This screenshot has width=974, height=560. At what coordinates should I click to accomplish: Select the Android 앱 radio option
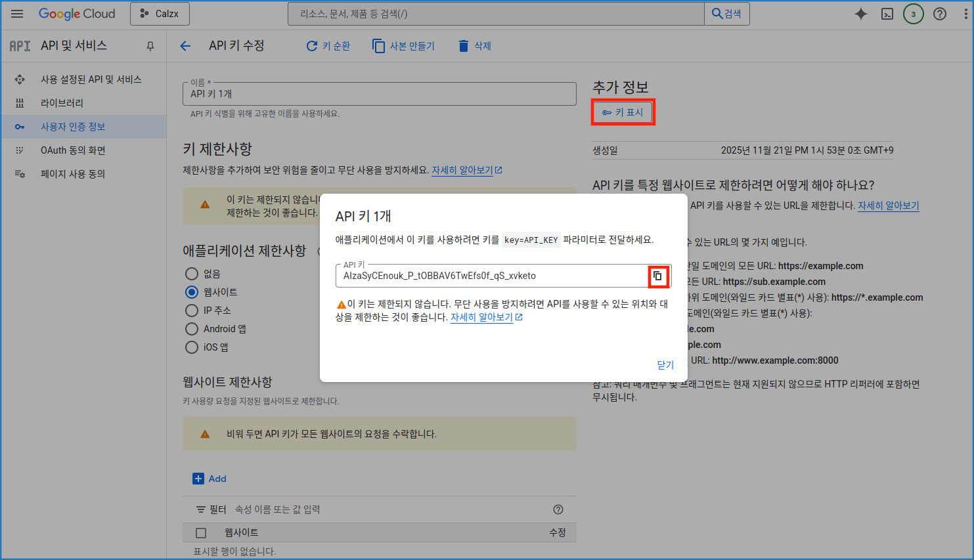click(x=192, y=329)
